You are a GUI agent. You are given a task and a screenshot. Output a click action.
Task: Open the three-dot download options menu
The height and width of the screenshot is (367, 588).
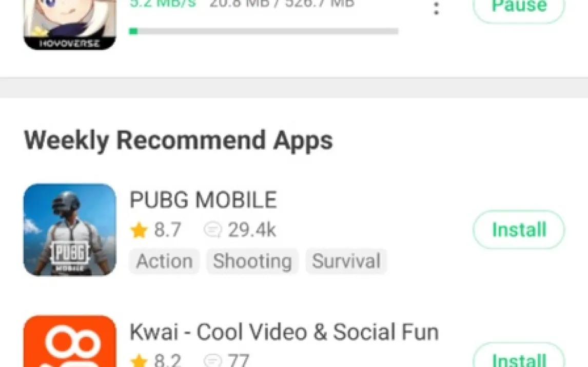pos(436,8)
